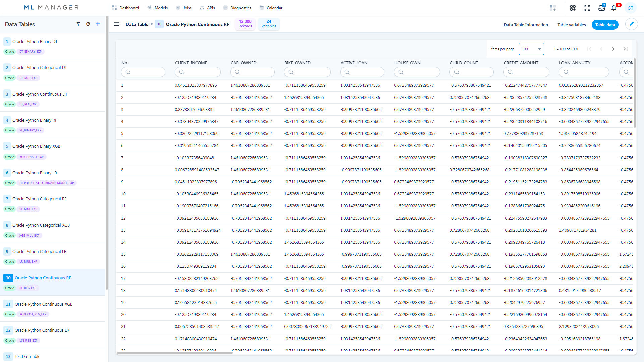Click the LOAN_ANNUITY search field

(x=584, y=72)
